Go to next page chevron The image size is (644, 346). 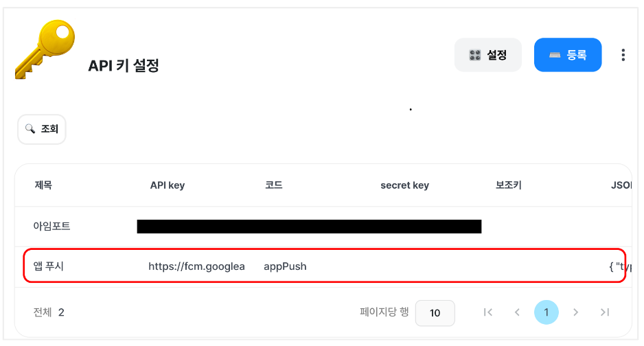pos(576,312)
